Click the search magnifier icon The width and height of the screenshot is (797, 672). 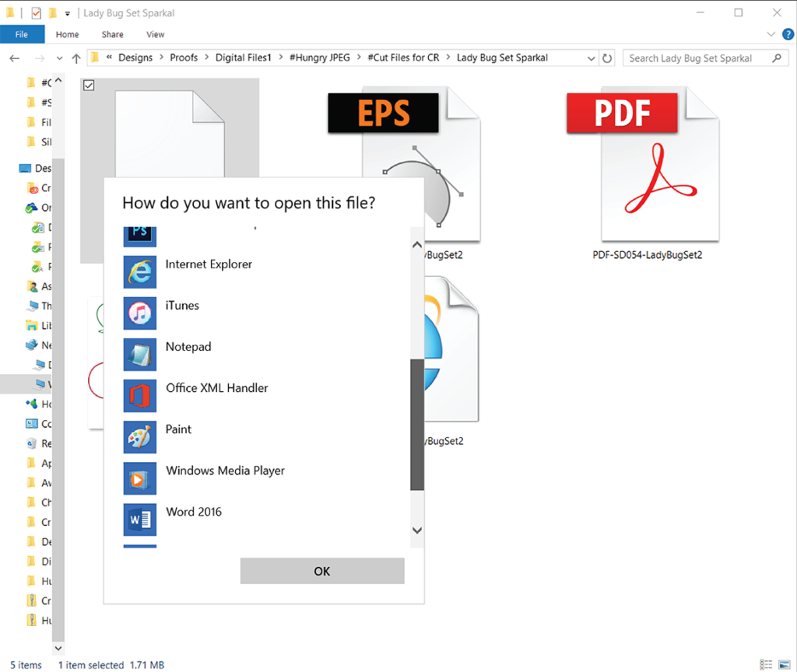tap(777, 58)
